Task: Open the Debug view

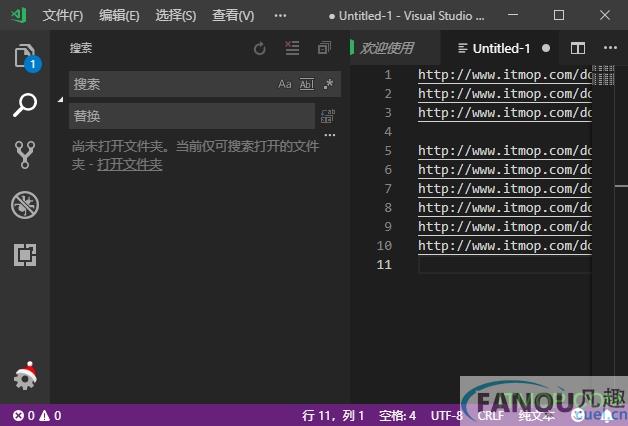Action: click(24, 205)
